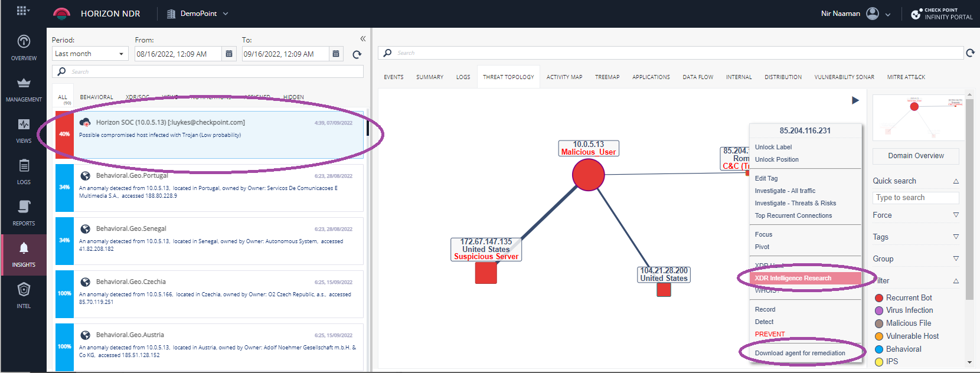
Task: Open the Intel shield icon
Action: coord(24,295)
